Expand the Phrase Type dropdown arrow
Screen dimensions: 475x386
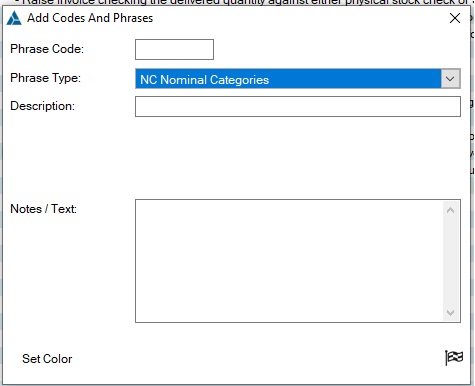coord(450,79)
